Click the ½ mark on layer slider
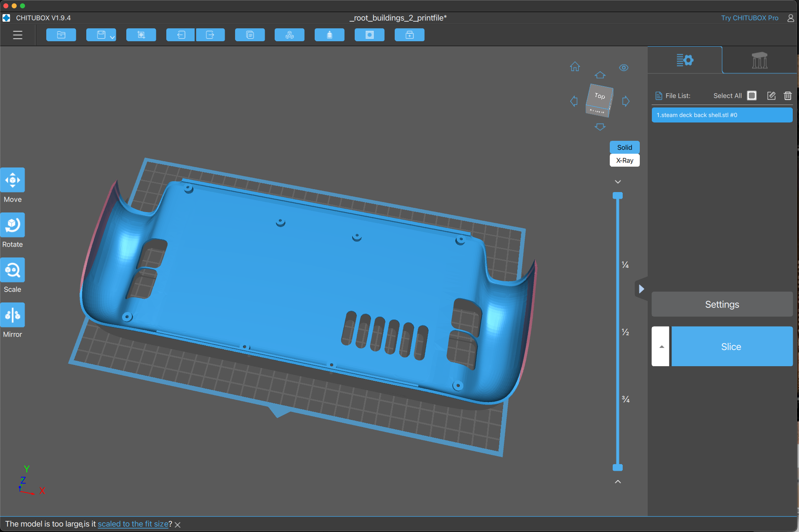 [625, 332]
